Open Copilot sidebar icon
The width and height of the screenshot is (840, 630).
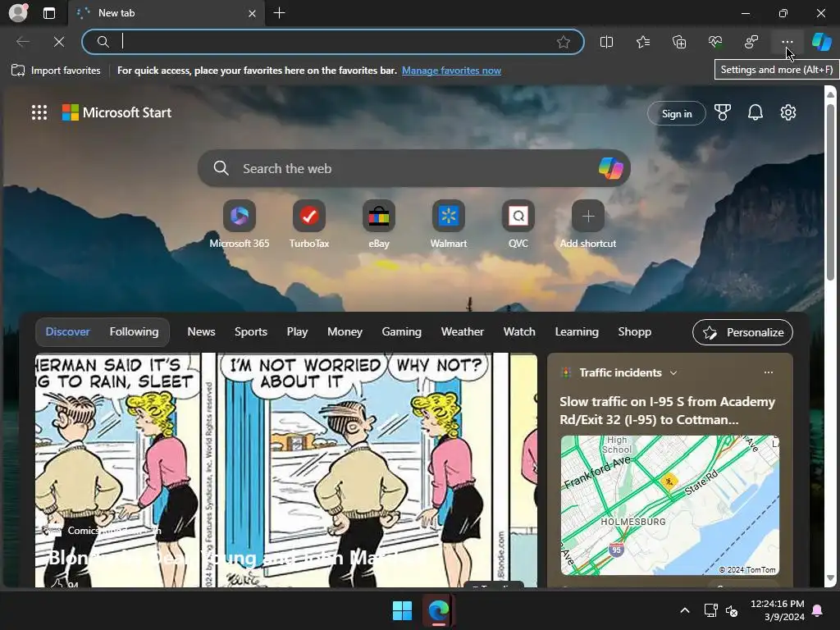821,42
